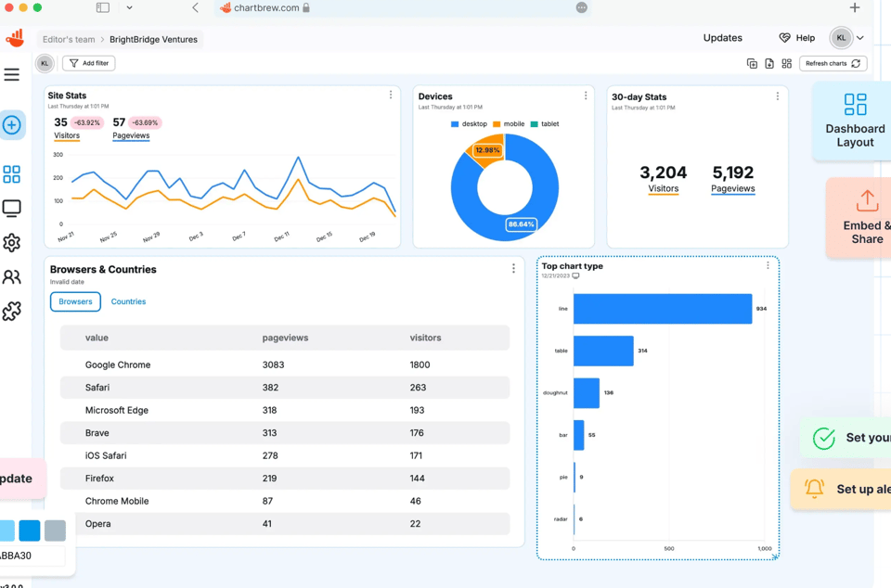Click the monitor display icon in sidebar
Image resolution: width=891 pixels, height=588 pixels.
(12, 209)
